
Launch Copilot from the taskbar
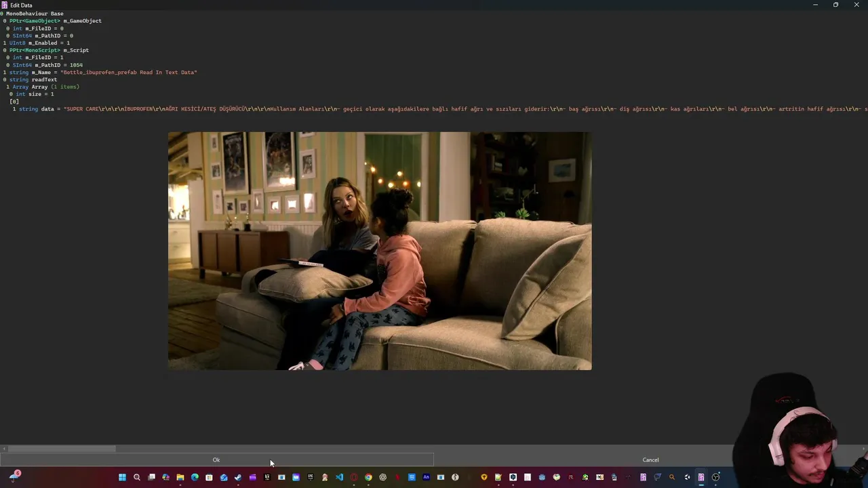tap(165, 477)
